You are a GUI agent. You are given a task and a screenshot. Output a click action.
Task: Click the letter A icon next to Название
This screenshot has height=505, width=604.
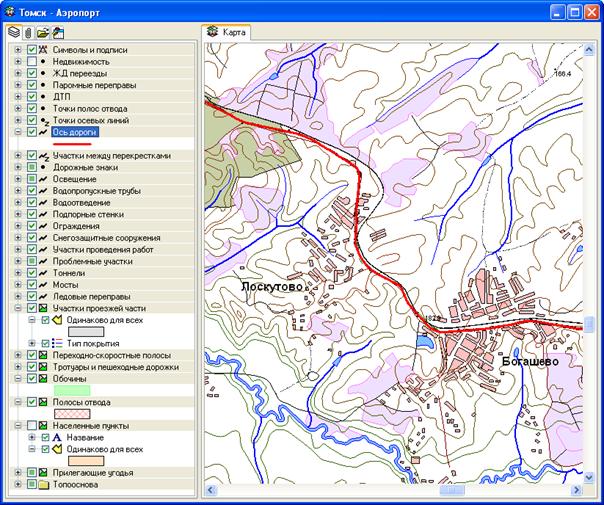(57, 437)
